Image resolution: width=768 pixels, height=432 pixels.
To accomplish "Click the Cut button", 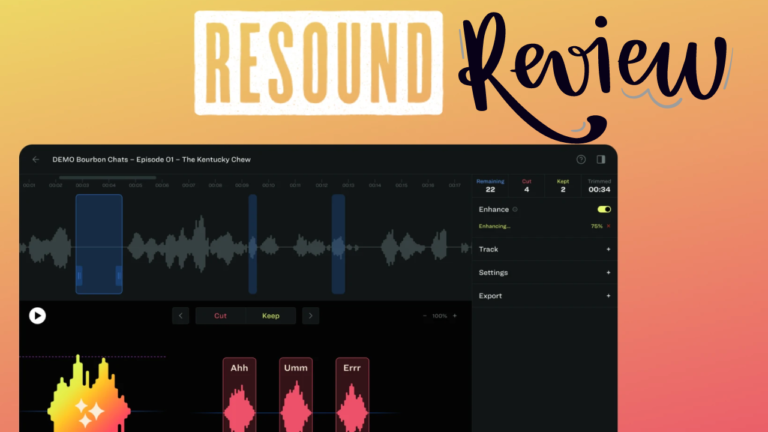I will [x=220, y=316].
